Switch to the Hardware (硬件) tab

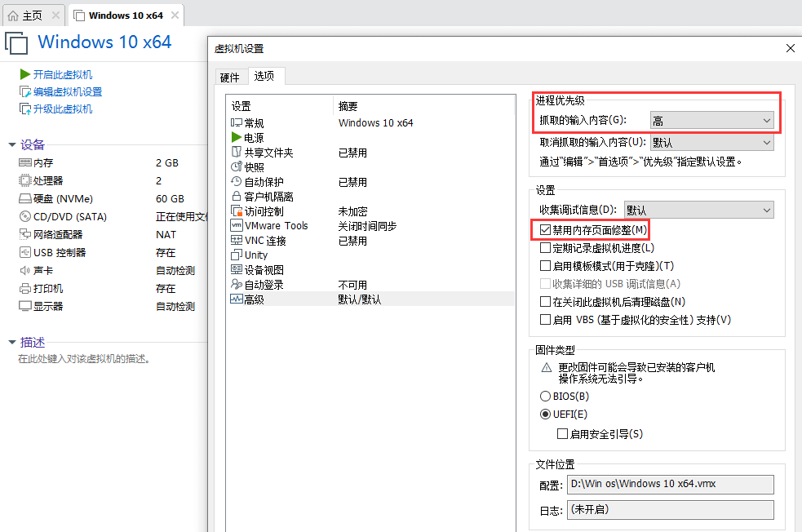click(230, 78)
